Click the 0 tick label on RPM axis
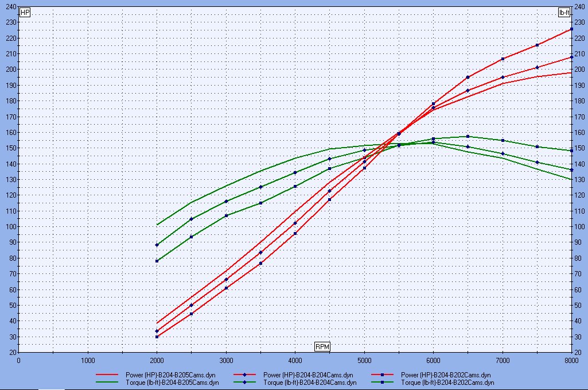Screen dimensions: 588x390 coord(19,361)
